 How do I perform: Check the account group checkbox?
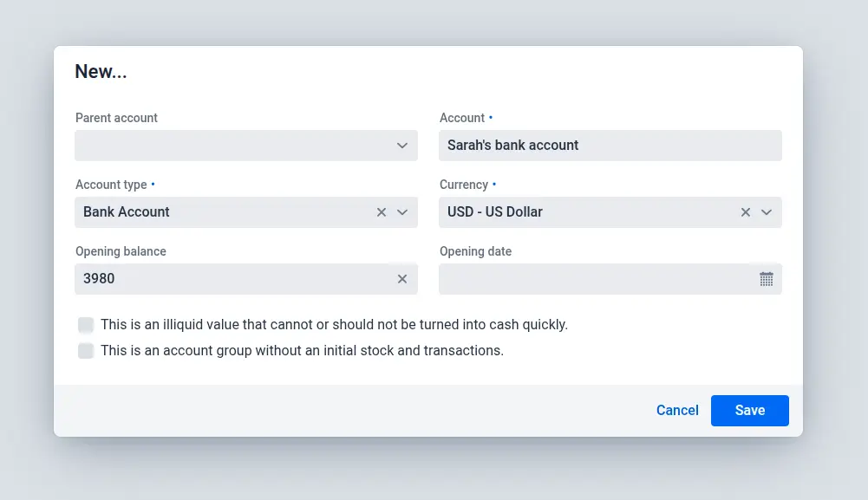click(86, 351)
